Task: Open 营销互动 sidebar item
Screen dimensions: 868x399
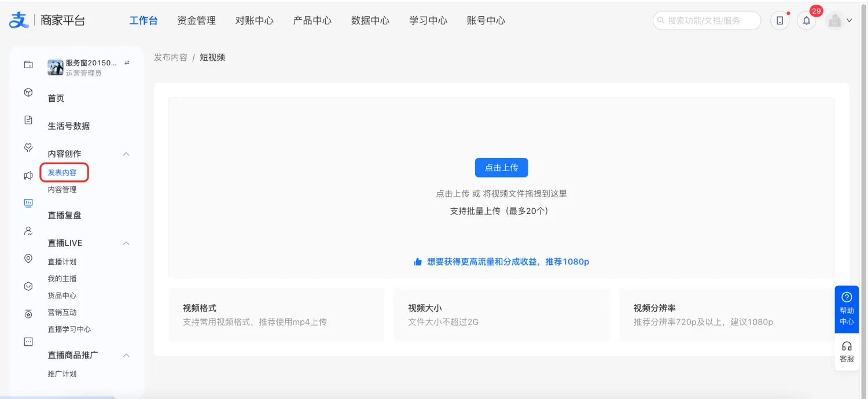Action: click(62, 312)
